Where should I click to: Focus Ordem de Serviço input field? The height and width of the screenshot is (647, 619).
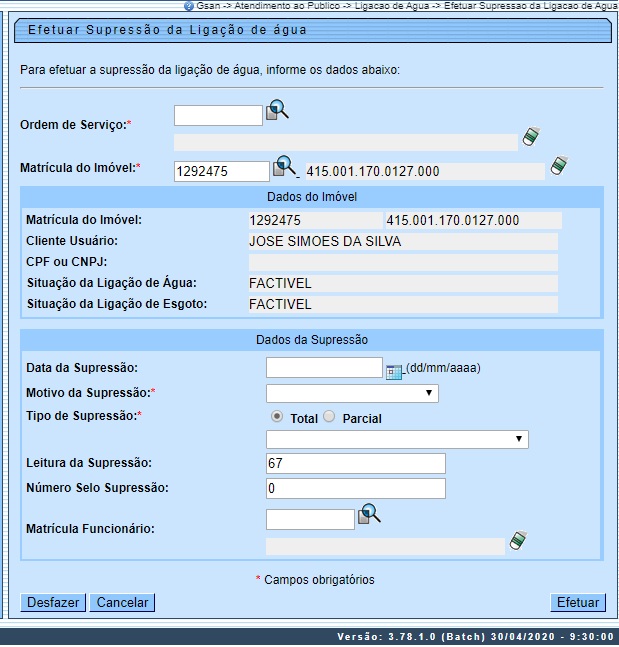coord(218,116)
